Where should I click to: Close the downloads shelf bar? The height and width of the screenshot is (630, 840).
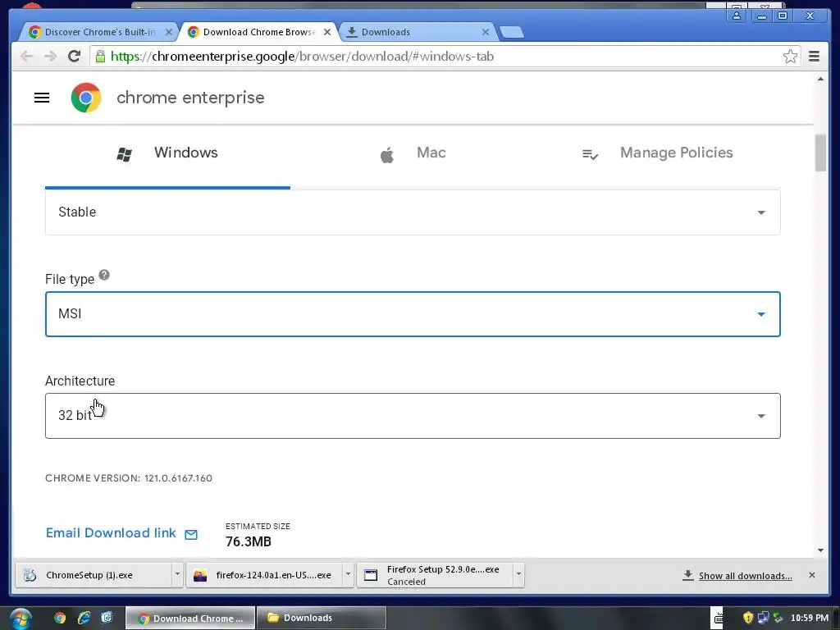tap(812, 575)
